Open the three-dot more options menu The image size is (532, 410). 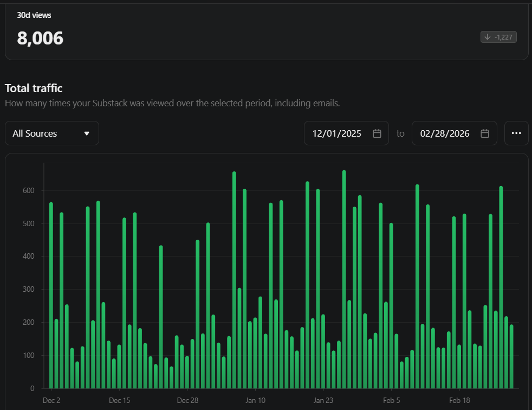click(516, 133)
